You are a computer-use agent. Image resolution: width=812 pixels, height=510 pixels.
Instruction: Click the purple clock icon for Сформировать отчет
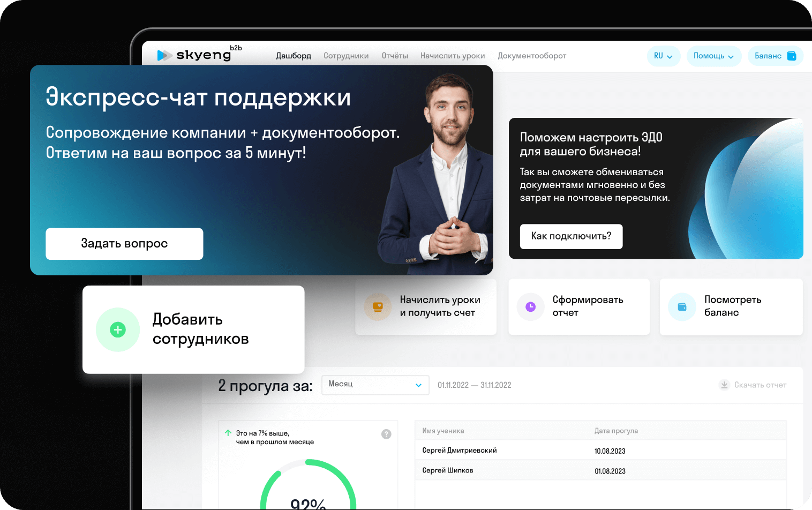click(x=530, y=306)
